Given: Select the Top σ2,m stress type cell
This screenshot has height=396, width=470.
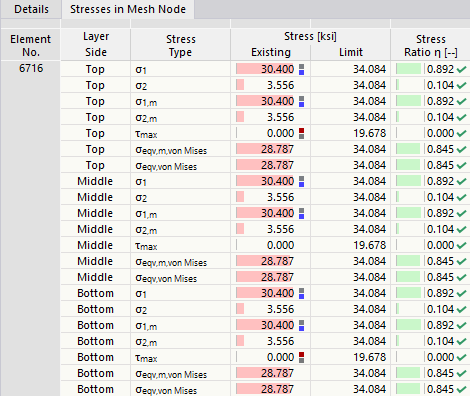Looking at the screenshot, I should (180, 117).
